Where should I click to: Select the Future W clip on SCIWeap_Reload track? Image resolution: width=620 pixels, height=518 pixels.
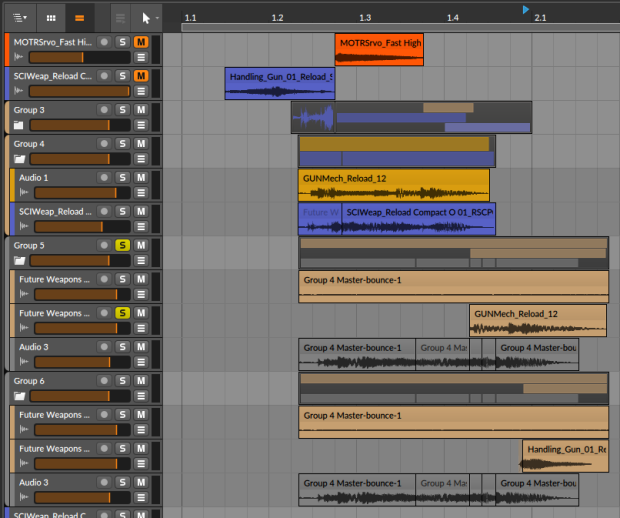[320, 219]
